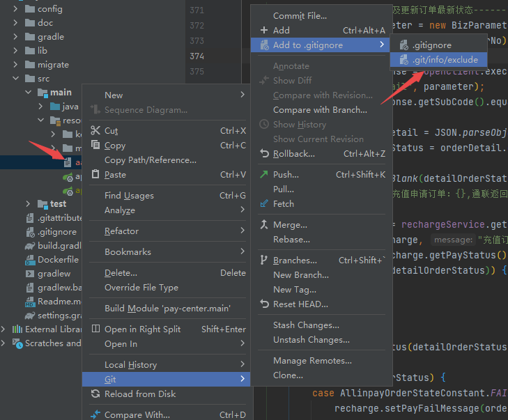Select Pull... in Git menu
The height and width of the screenshot is (420, 508).
point(321,189)
